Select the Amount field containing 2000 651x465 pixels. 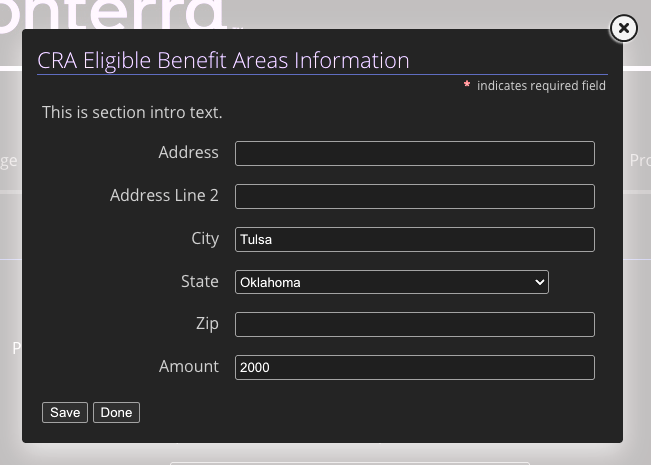(x=415, y=367)
